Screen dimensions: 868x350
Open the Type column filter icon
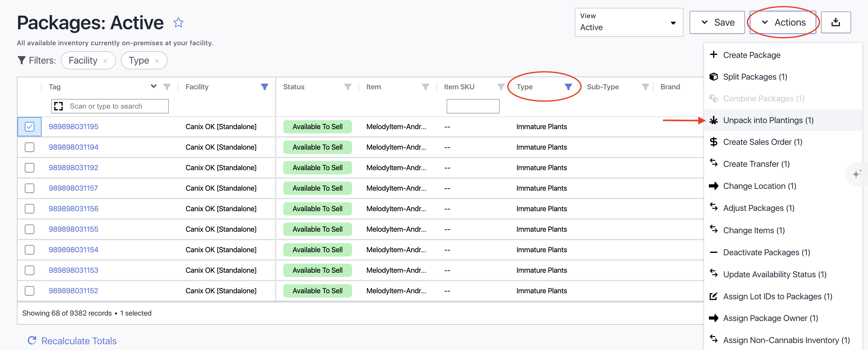(568, 87)
